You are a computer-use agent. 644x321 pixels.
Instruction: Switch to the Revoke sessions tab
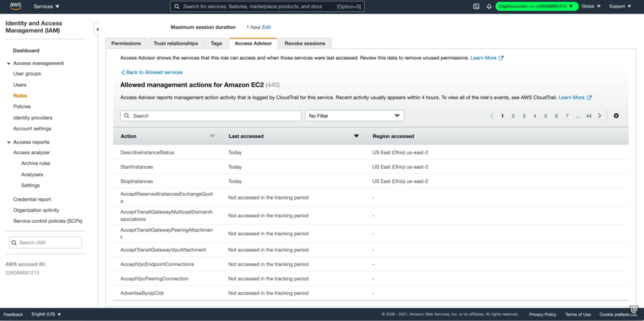305,43
